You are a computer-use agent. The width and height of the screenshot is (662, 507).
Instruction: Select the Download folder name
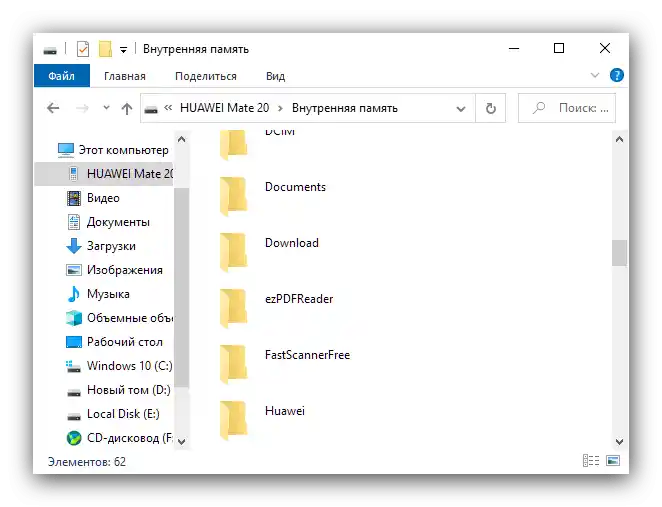[x=292, y=243]
